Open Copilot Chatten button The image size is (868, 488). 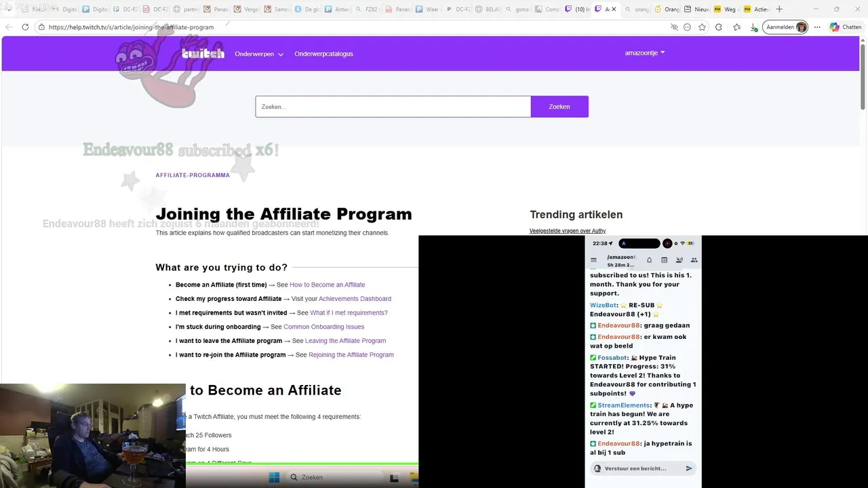(x=845, y=27)
